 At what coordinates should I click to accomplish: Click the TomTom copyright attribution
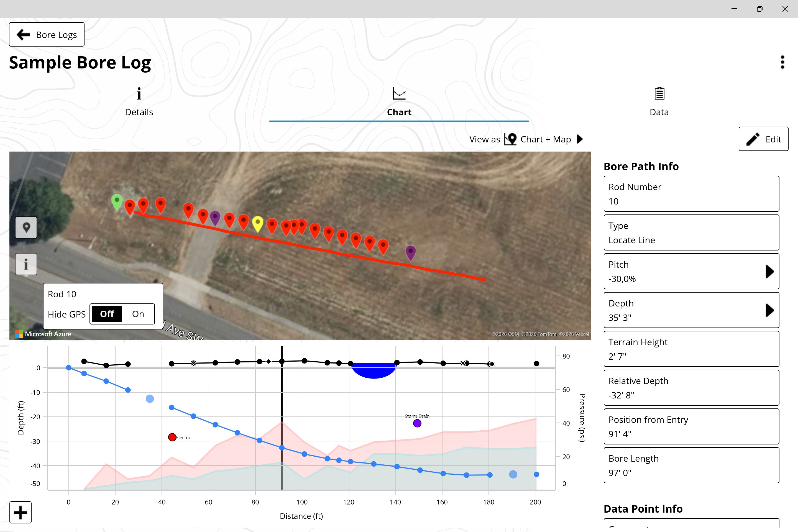pyautogui.click(x=539, y=334)
